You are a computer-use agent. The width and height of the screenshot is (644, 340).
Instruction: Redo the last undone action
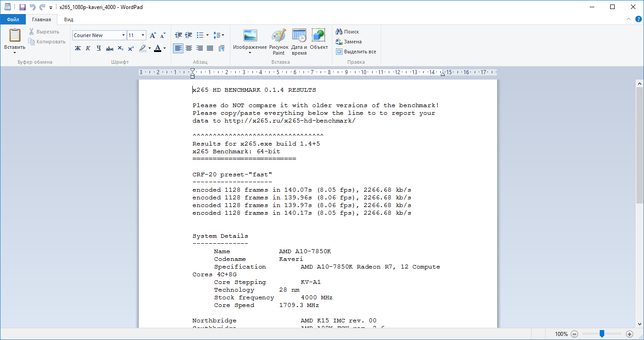tap(42, 7)
